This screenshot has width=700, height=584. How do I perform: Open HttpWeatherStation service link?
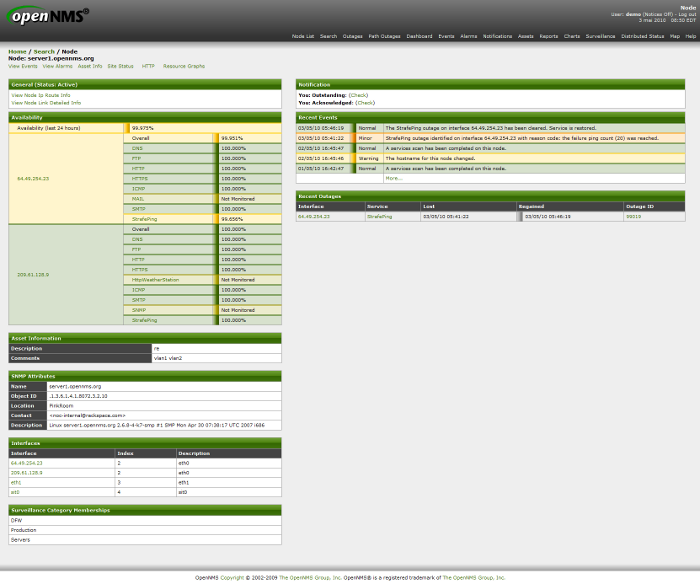[155, 280]
